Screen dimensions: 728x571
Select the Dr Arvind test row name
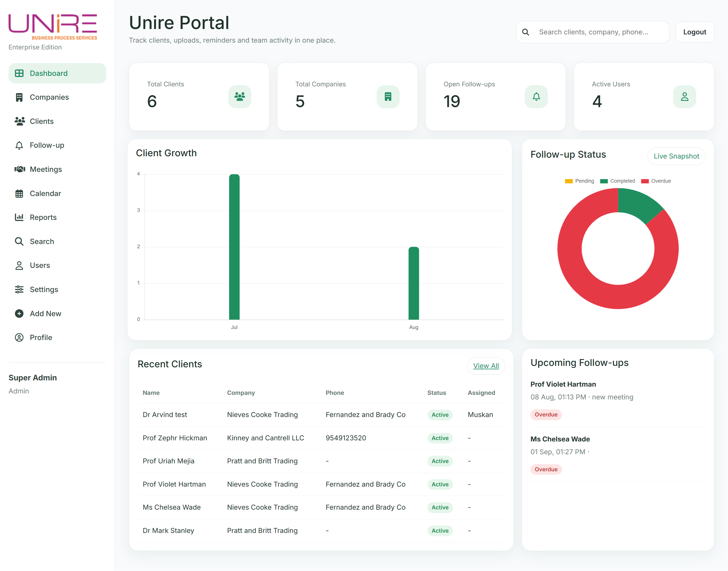point(165,414)
